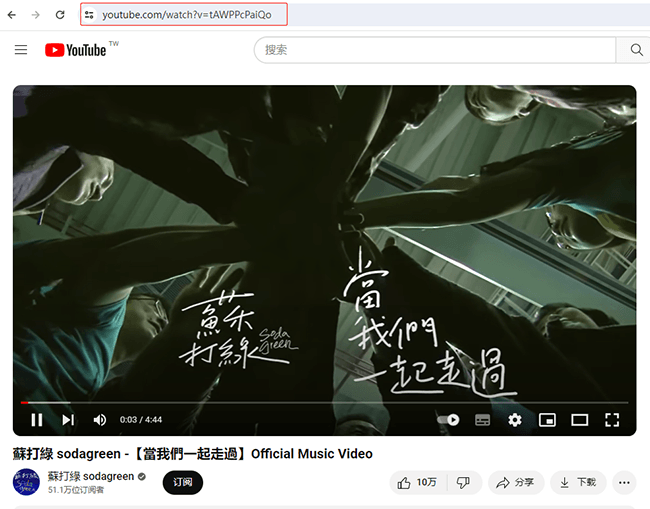This screenshot has width=650, height=509.
Task: Mute the video volume
Action: pyautogui.click(x=99, y=420)
